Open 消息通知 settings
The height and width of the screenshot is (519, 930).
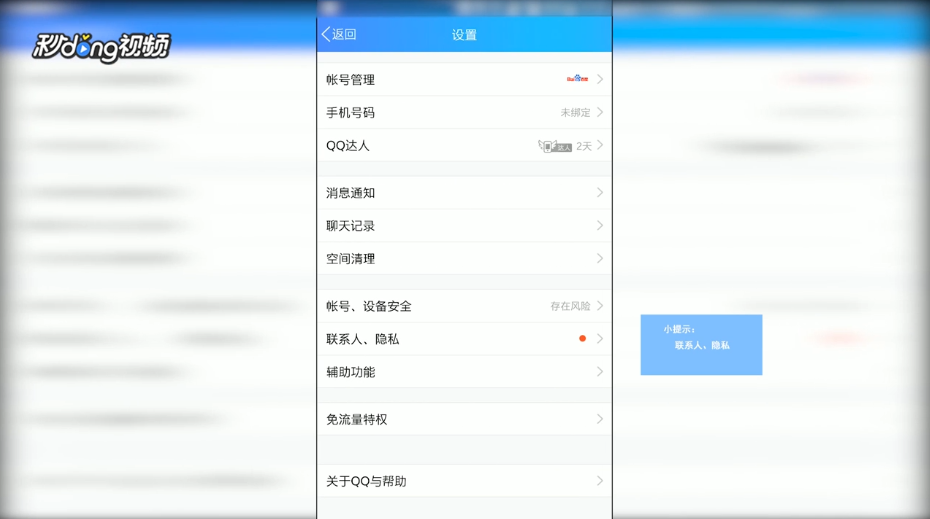464,193
